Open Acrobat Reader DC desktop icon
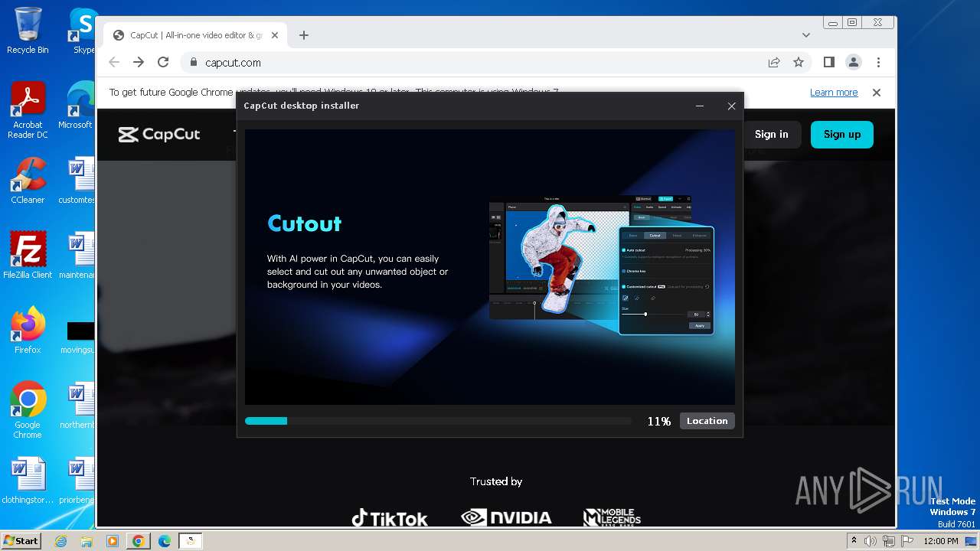Image resolution: width=980 pixels, height=551 pixels. point(28,110)
